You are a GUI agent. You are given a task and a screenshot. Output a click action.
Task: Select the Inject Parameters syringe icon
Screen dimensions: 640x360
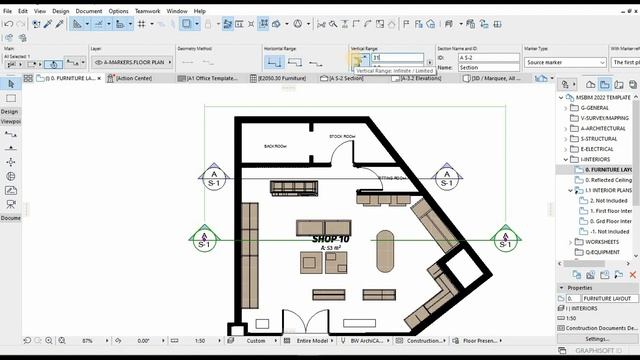[60, 24]
